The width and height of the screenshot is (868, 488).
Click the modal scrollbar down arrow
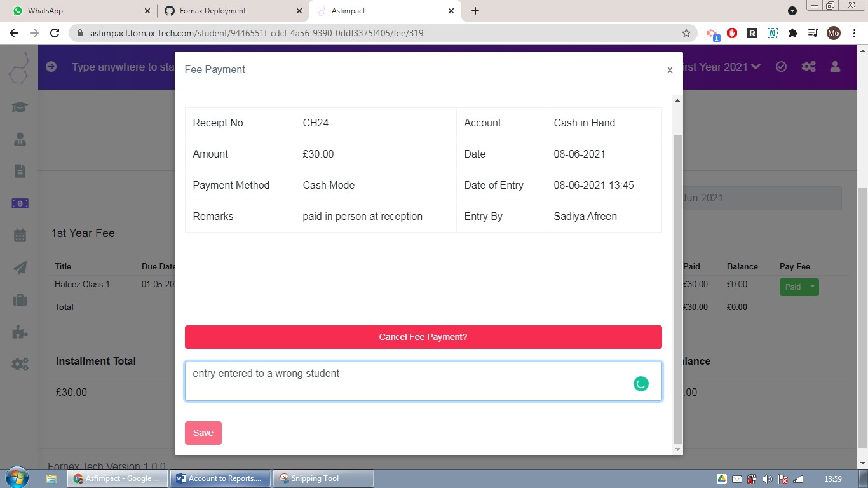pos(677,449)
